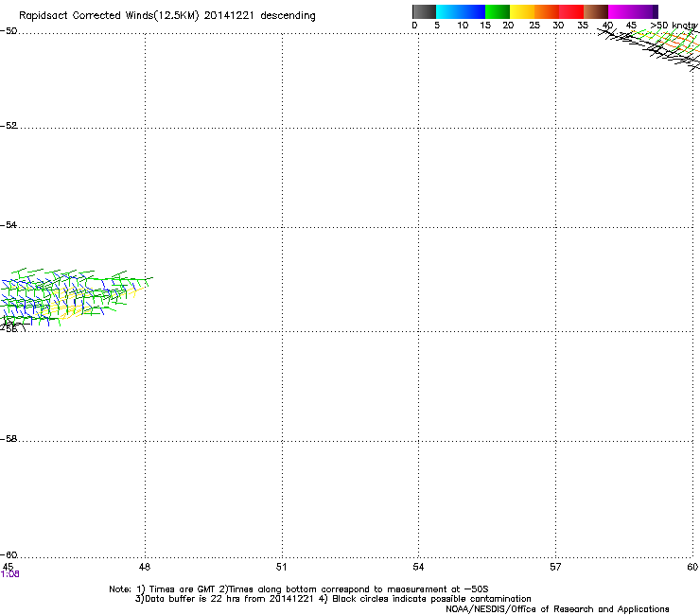Click the latitude label -60
700x615 pixels.
9,554
